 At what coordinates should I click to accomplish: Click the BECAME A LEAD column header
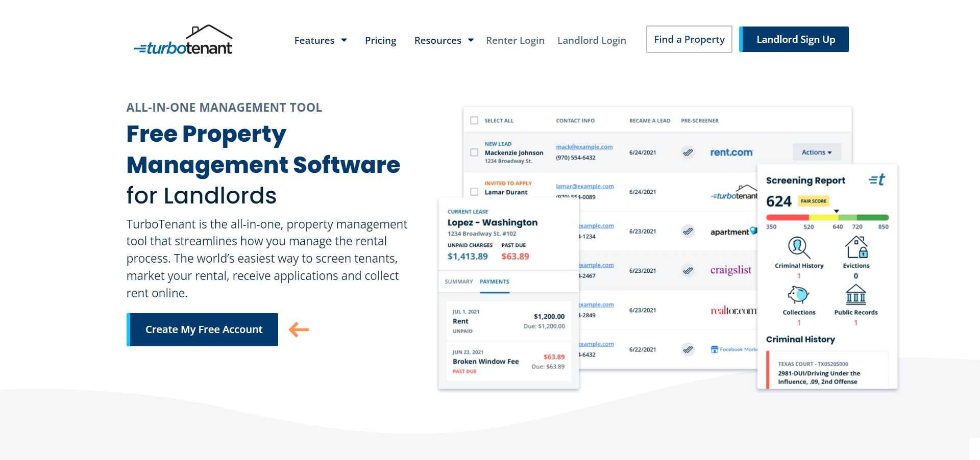[x=650, y=121]
